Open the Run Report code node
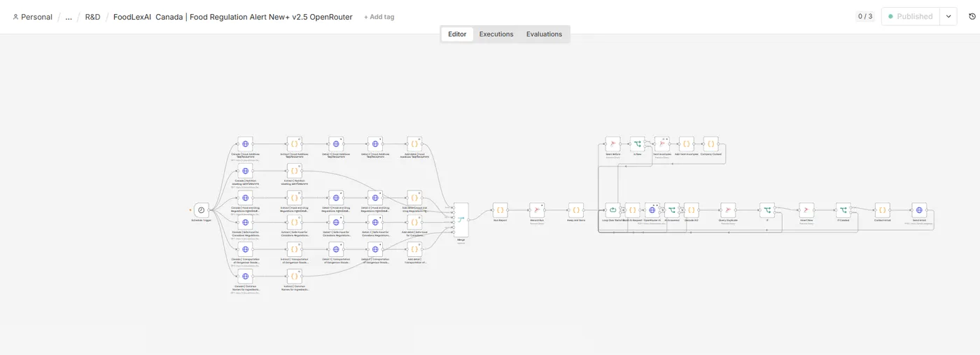The height and width of the screenshot is (355, 980). [500, 209]
